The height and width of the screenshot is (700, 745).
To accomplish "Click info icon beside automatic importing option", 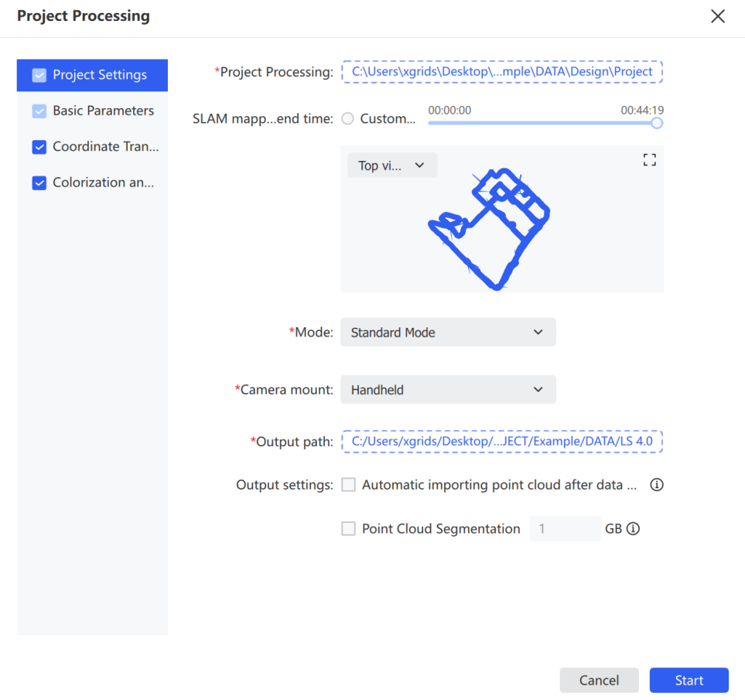I will pos(657,485).
